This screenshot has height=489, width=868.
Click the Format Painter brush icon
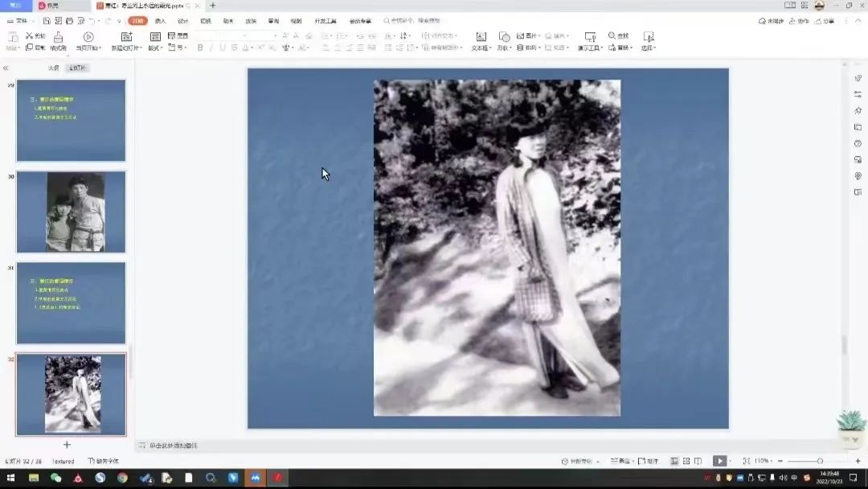click(58, 37)
